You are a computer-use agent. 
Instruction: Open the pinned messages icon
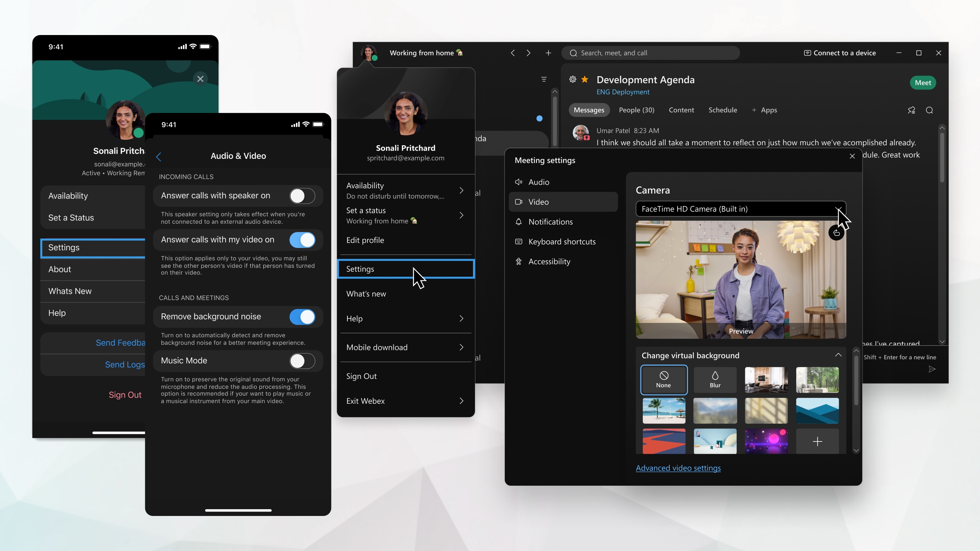point(911,110)
